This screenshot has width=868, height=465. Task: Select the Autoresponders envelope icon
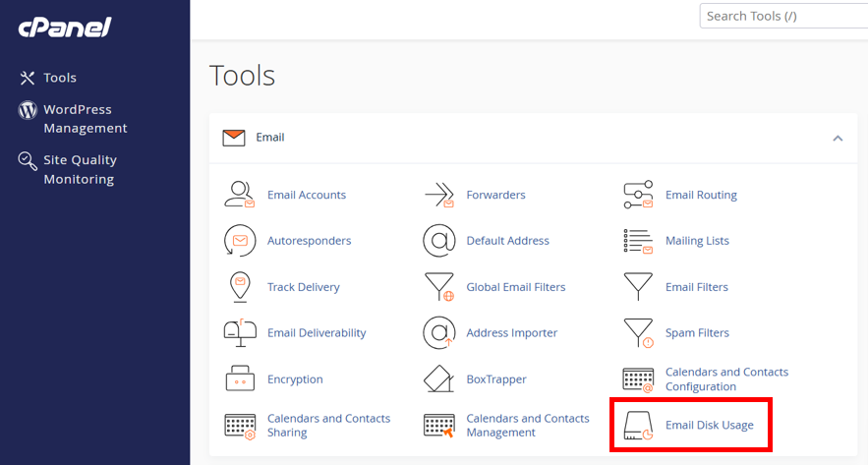tap(240, 241)
